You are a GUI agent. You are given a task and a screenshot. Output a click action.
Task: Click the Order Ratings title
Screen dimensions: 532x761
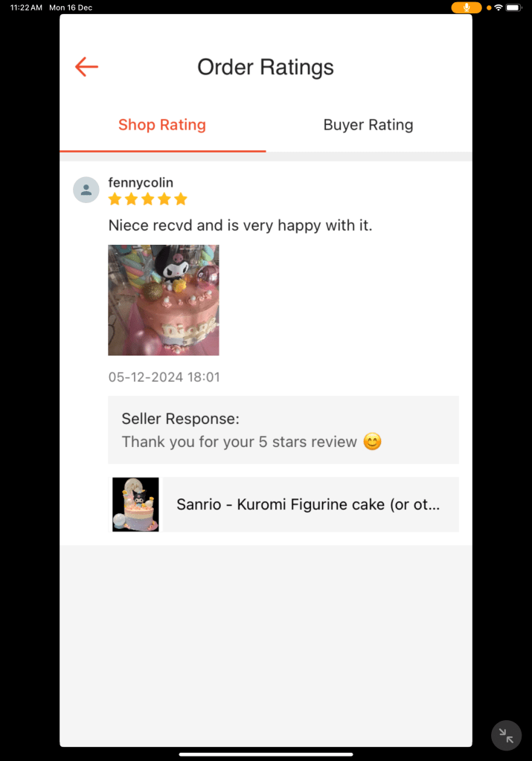tap(266, 68)
